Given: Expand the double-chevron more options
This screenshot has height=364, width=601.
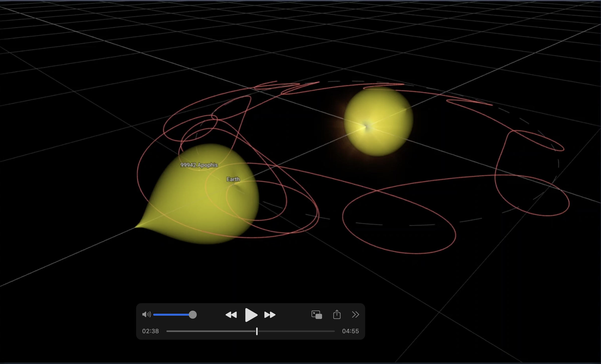Looking at the screenshot, I should (355, 314).
